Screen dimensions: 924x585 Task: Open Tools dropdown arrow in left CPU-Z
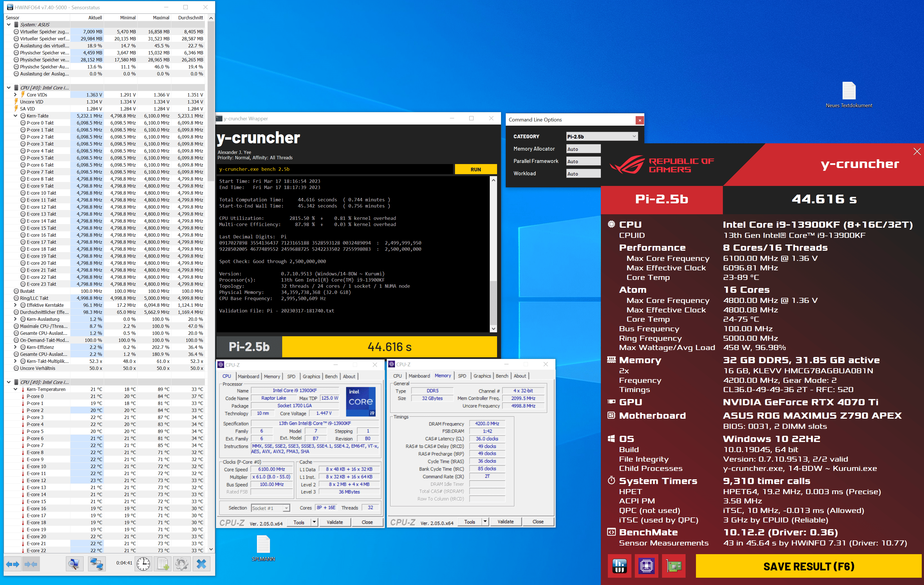click(x=314, y=522)
